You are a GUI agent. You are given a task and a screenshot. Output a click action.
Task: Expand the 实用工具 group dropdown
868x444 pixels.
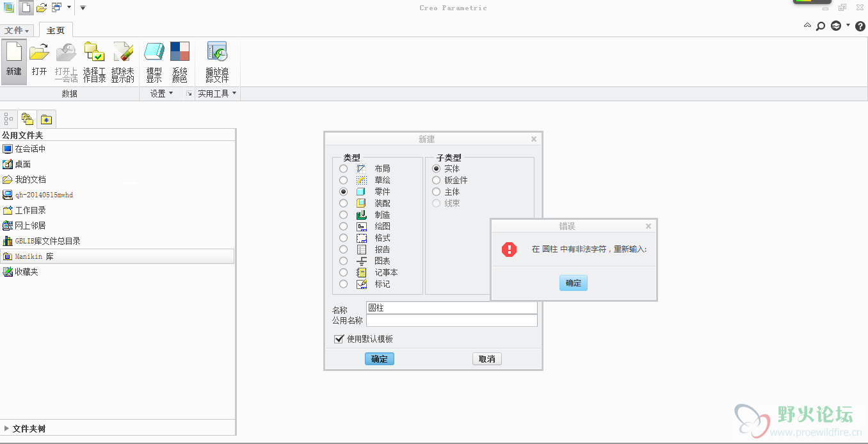click(217, 94)
